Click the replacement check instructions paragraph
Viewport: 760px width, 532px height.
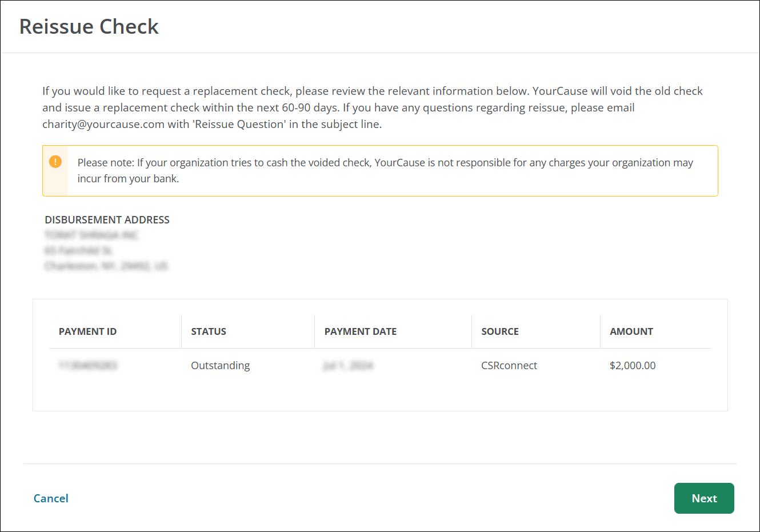tap(373, 107)
